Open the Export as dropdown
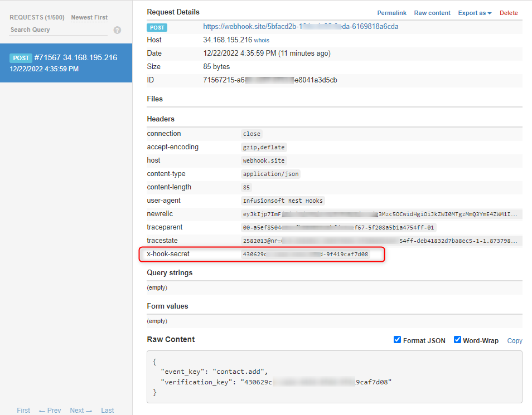532x415 pixels. (x=475, y=13)
